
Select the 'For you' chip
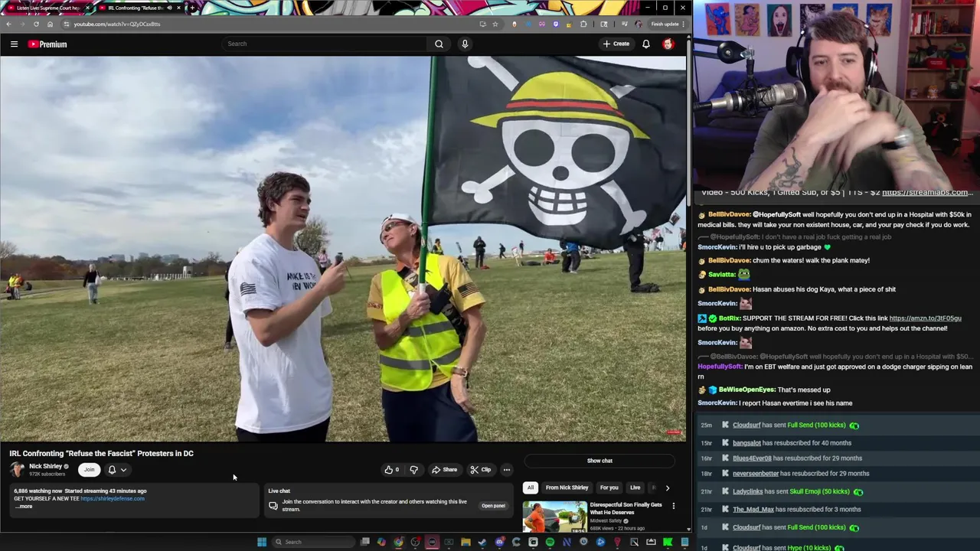pyautogui.click(x=609, y=487)
